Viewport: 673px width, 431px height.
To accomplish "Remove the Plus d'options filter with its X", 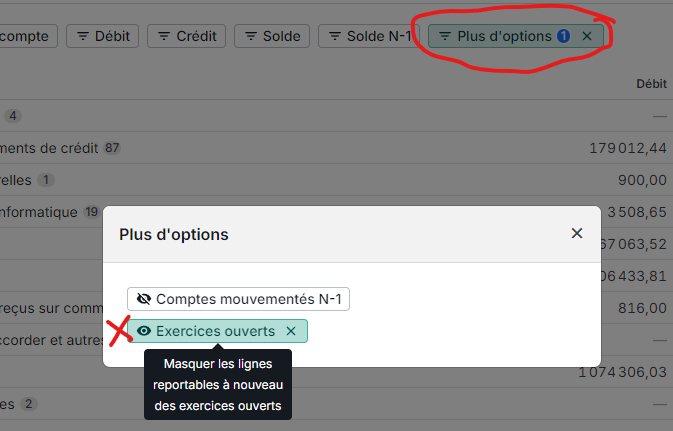I will tap(587, 36).
